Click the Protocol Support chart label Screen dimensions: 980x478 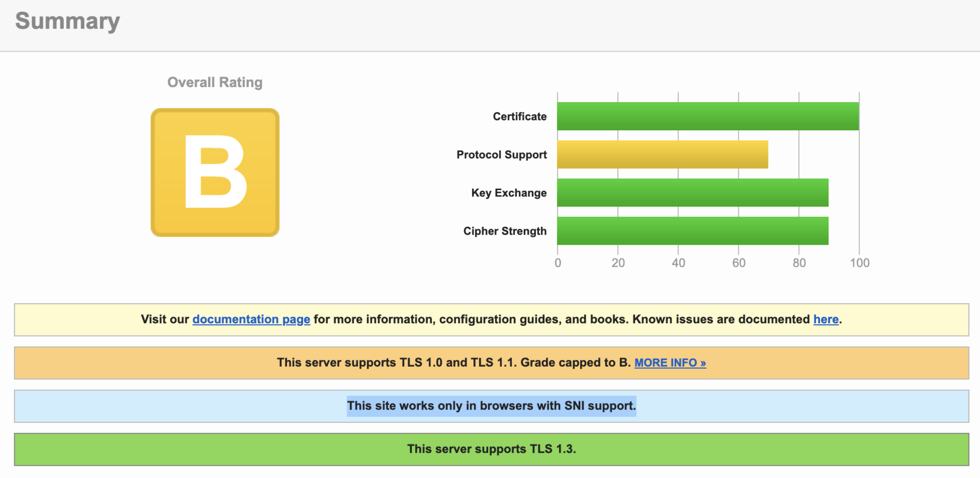pos(501,154)
